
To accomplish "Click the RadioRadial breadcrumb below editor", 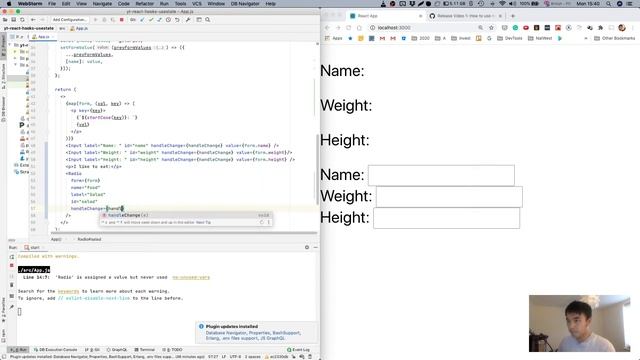I will (x=89, y=239).
